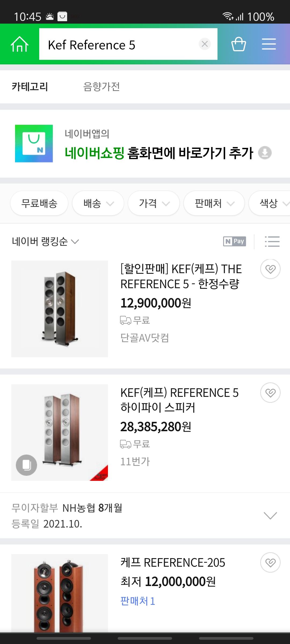
Task: Toggle the N Pay filter
Action: pos(234,241)
